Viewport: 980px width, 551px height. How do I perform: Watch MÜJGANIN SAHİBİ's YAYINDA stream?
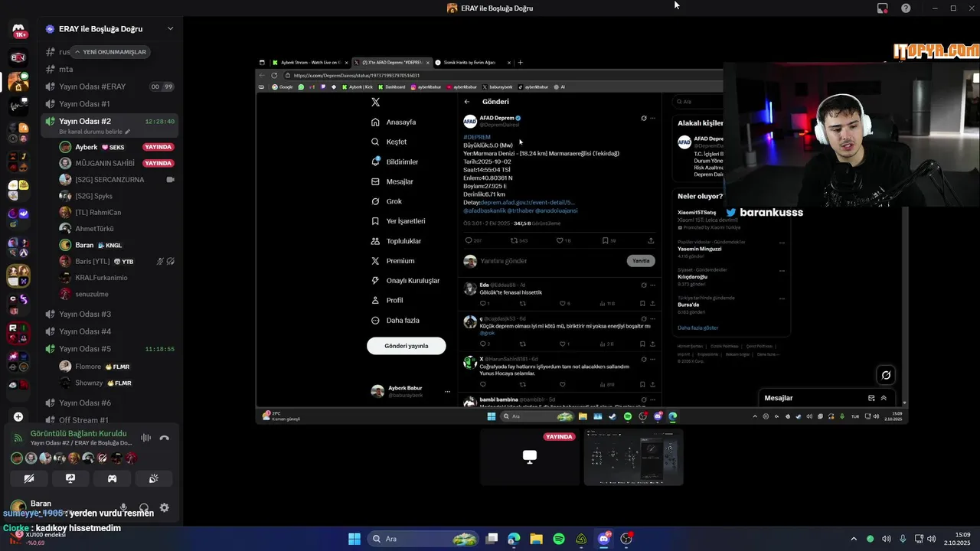pyautogui.click(x=158, y=163)
